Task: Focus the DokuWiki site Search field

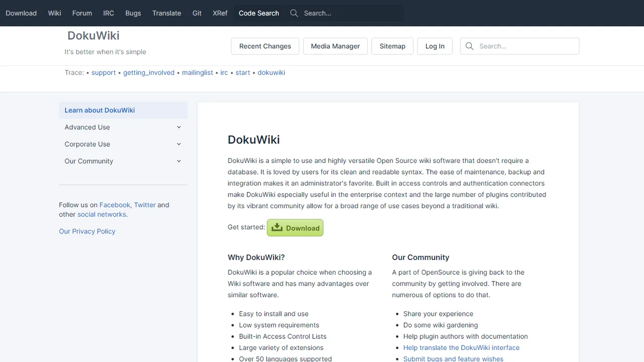Action: tap(520, 46)
